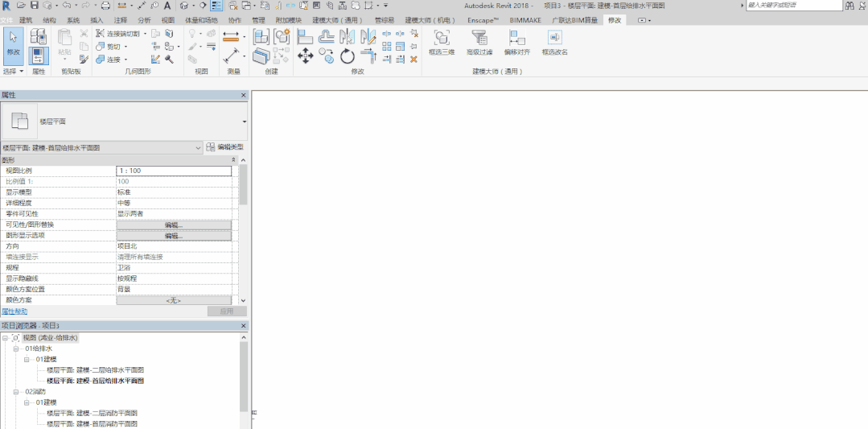Viewport: 868px width, 429px height.
Task: Click the red Delete X icon
Action: (413, 59)
